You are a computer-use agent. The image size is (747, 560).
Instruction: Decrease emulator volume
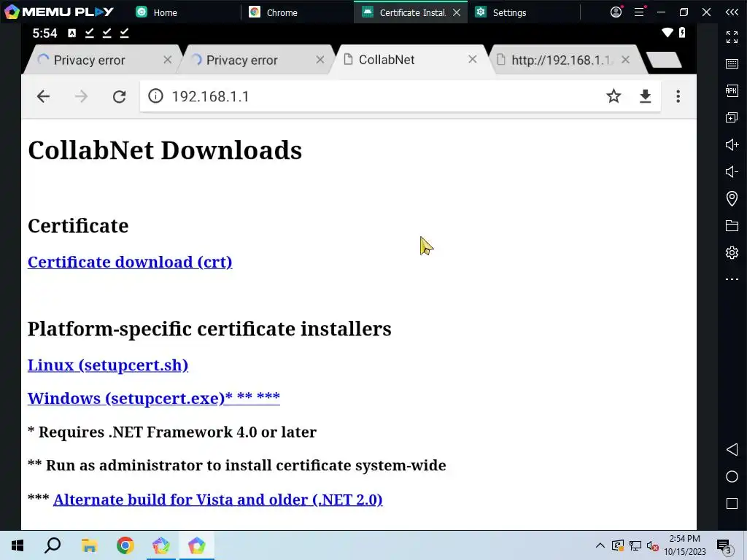732,171
